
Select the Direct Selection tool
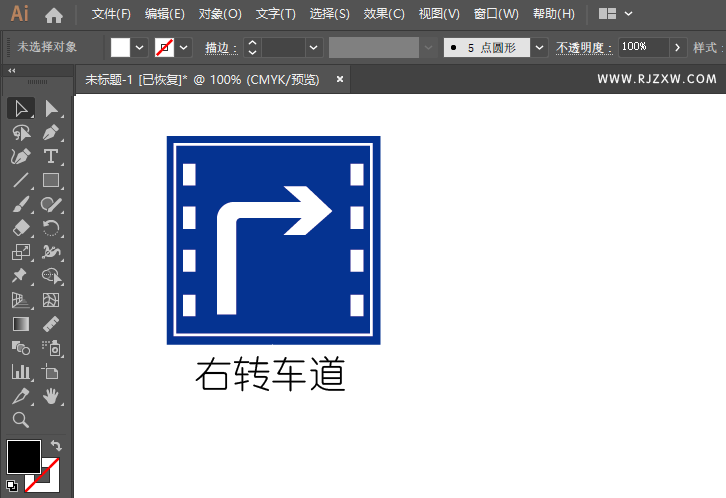click(x=51, y=108)
